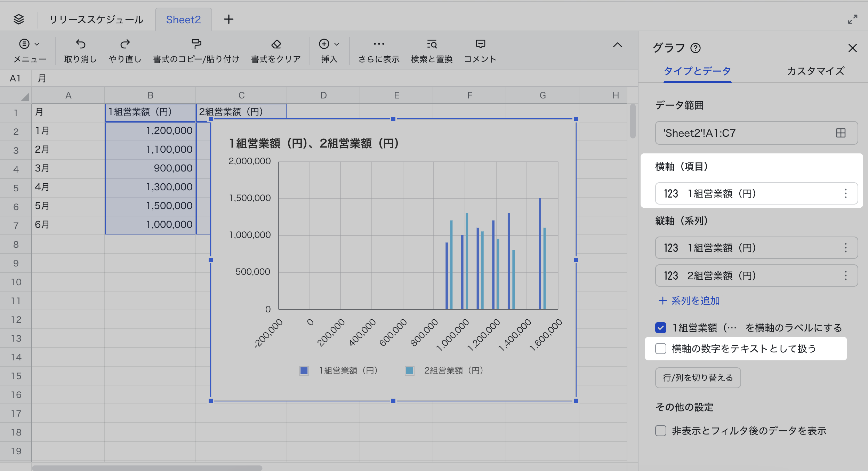
Task: Click the graph panel help question icon
Action: point(696,48)
